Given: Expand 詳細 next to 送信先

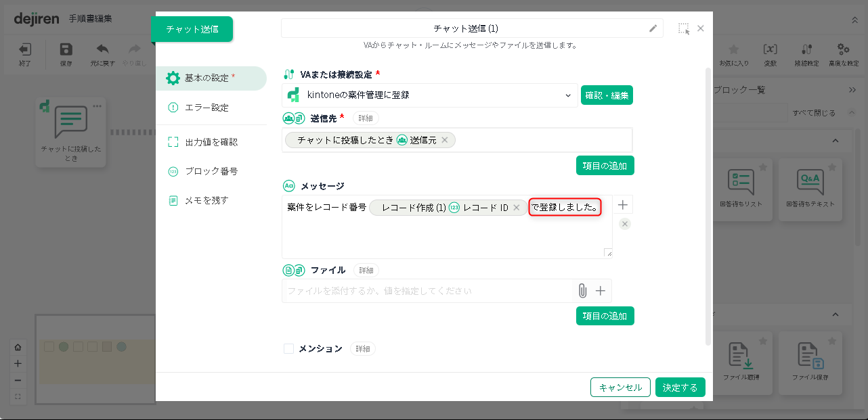Looking at the screenshot, I should click(x=366, y=118).
